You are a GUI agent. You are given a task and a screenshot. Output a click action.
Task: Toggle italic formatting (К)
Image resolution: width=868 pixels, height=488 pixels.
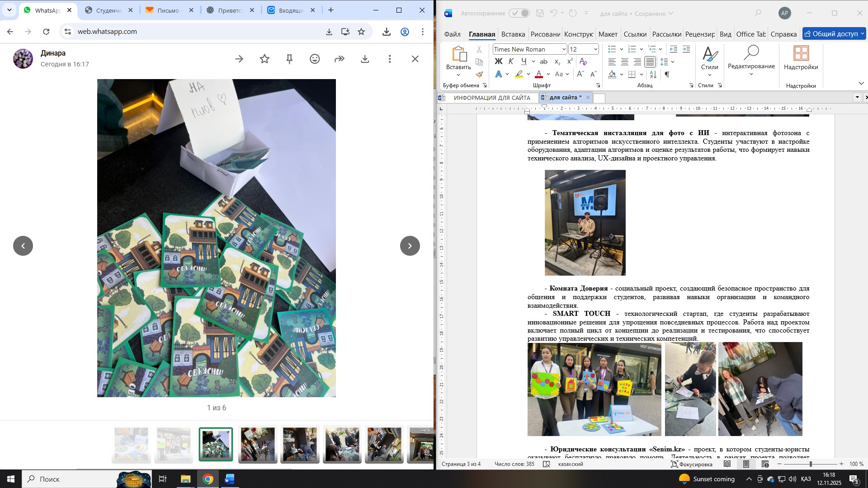coord(511,61)
